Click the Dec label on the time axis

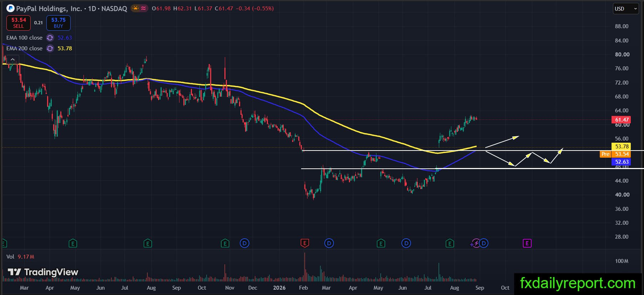tap(253, 288)
